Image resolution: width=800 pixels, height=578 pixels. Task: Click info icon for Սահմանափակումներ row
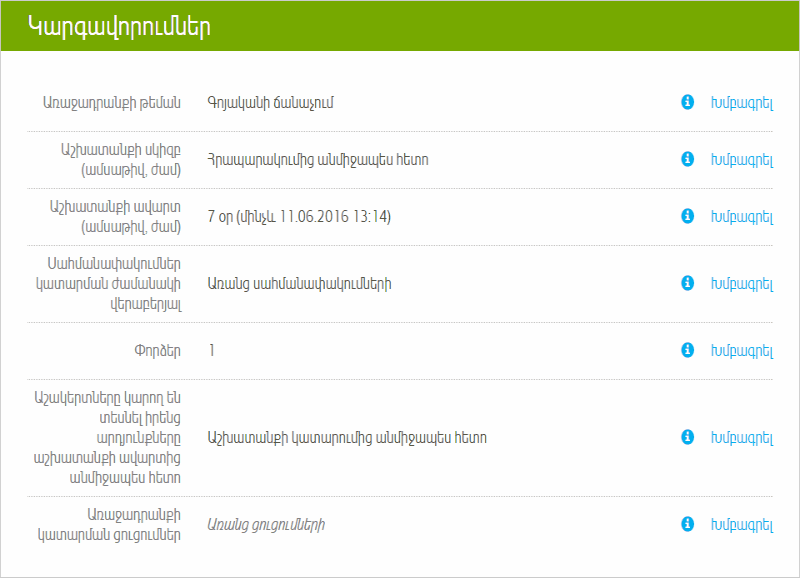[687, 283]
